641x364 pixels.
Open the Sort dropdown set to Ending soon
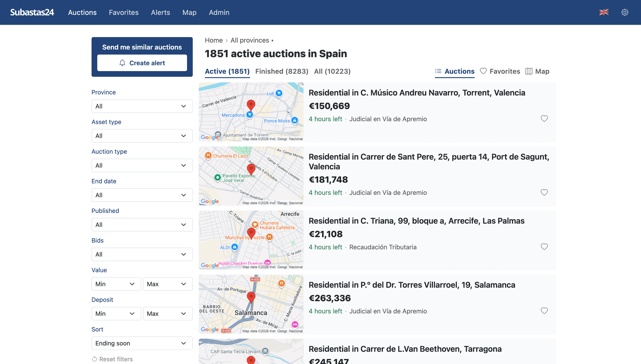142,343
